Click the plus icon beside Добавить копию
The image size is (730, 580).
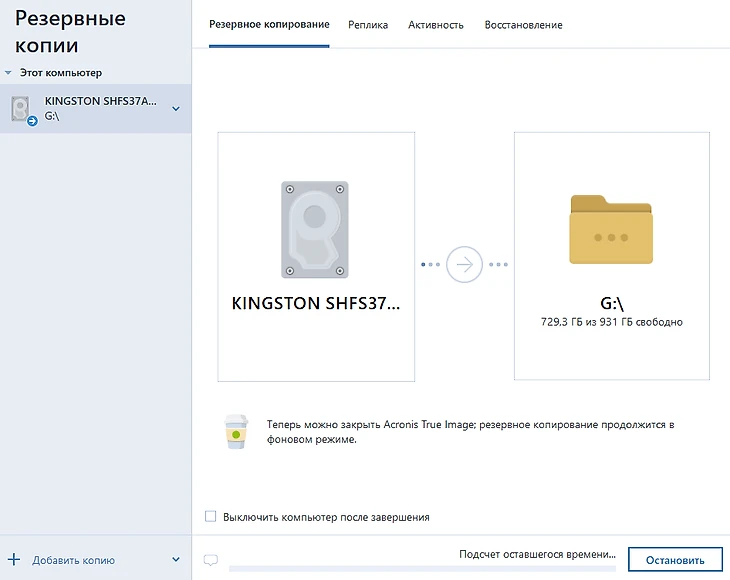coord(14,560)
